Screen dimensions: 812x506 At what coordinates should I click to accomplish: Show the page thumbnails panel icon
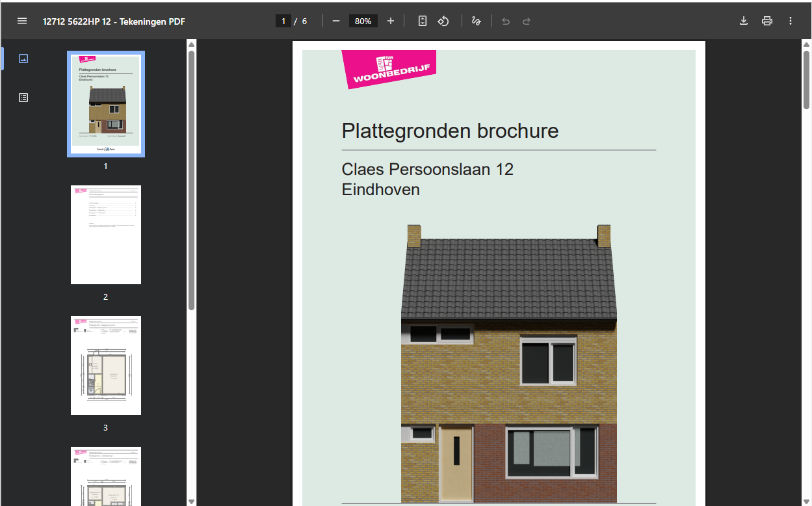pos(23,58)
